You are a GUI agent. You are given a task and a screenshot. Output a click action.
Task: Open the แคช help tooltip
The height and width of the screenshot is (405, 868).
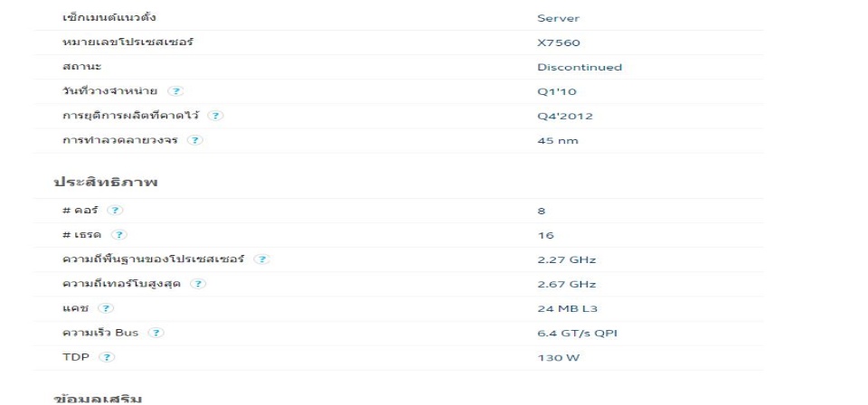106,308
